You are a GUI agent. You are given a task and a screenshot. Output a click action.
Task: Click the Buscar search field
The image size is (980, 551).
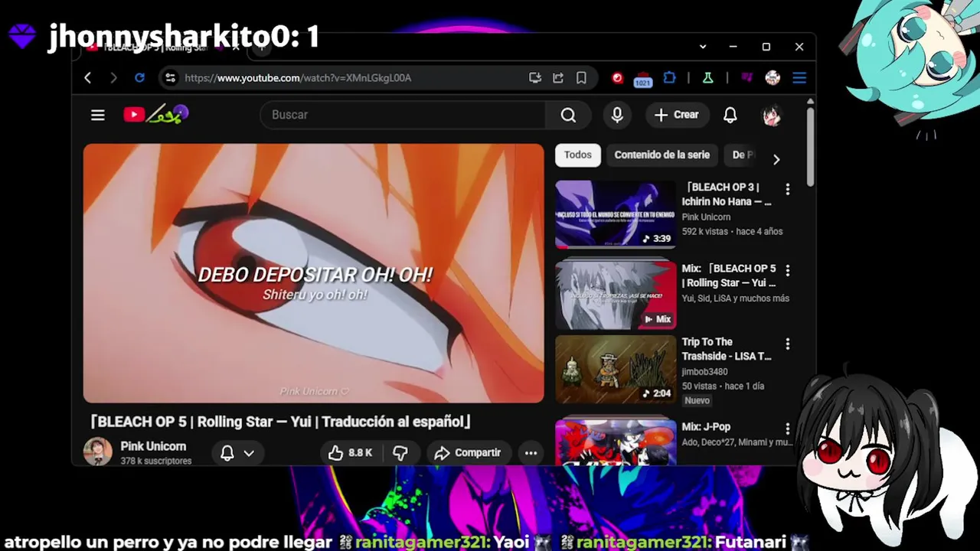[403, 115]
